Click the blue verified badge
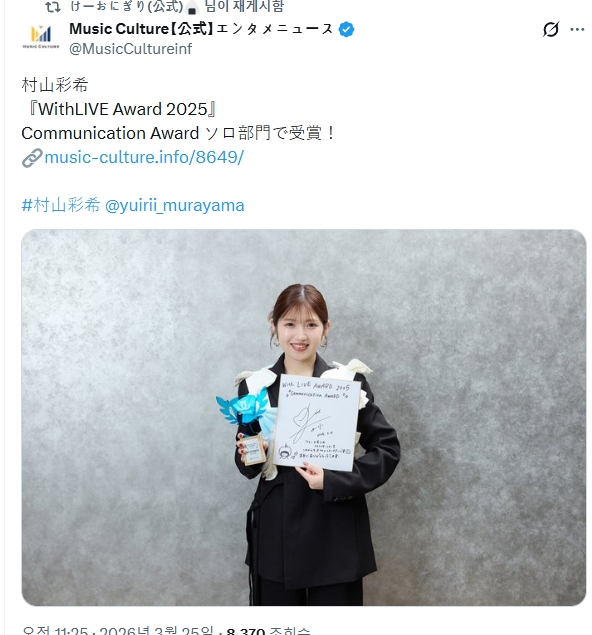 click(x=346, y=30)
